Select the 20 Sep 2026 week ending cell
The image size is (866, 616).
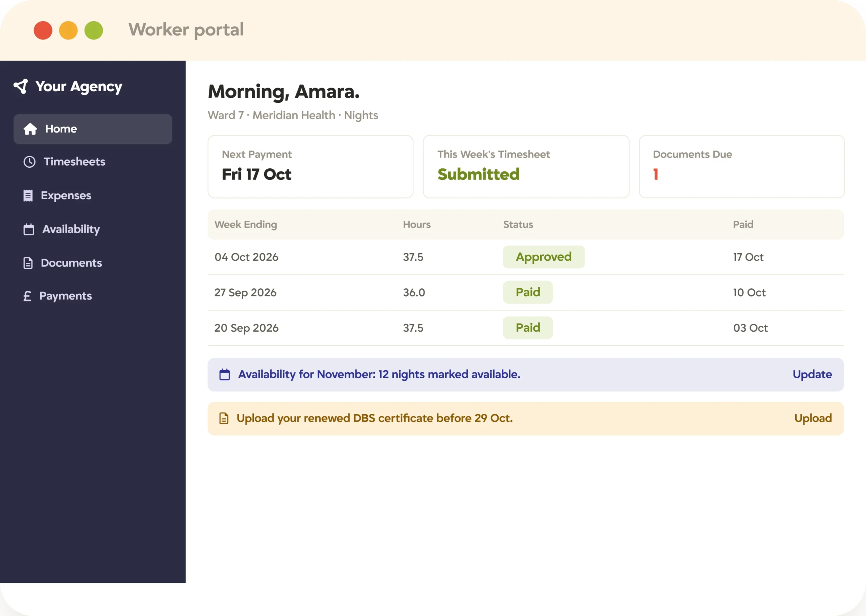click(x=246, y=328)
